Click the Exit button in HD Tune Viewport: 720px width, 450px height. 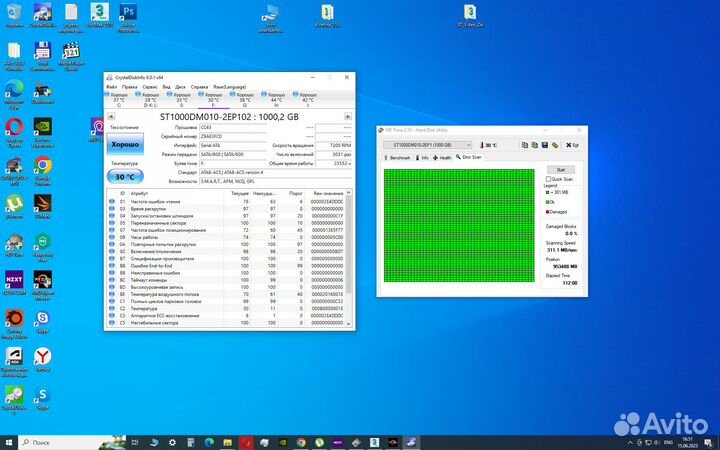(572, 145)
